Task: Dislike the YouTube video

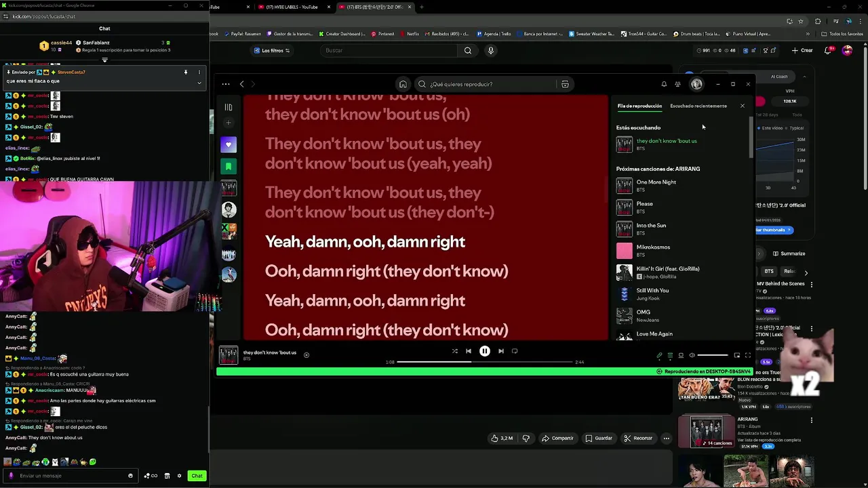Action: tap(526, 438)
